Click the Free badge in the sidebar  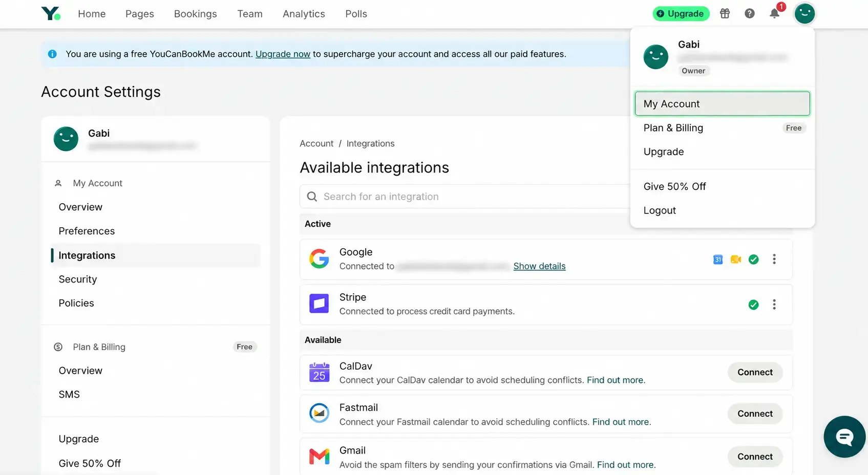coord(244,347)
